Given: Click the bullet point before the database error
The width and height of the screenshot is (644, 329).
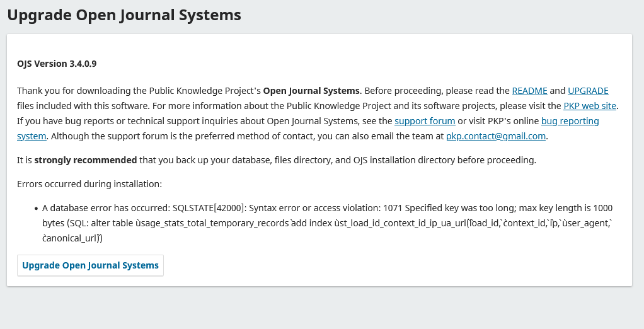Looking at the screenshot, I should [35, 209].
